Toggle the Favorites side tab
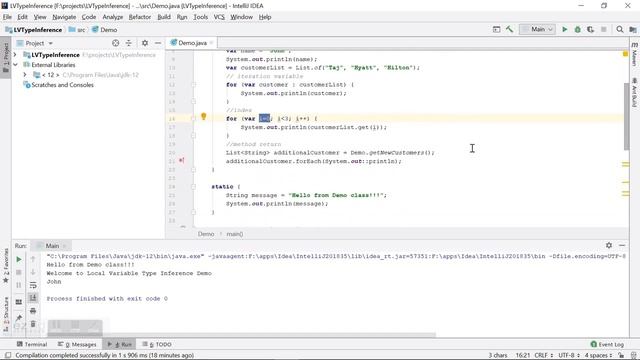 pos(6,265)
